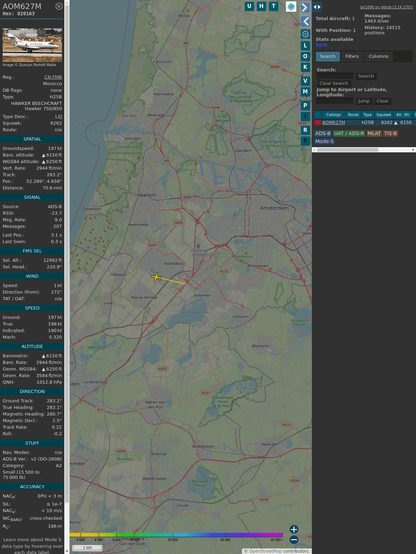Click the SPATIAL section header
Viewport: 416px width, 554px height.
(32, 139)
